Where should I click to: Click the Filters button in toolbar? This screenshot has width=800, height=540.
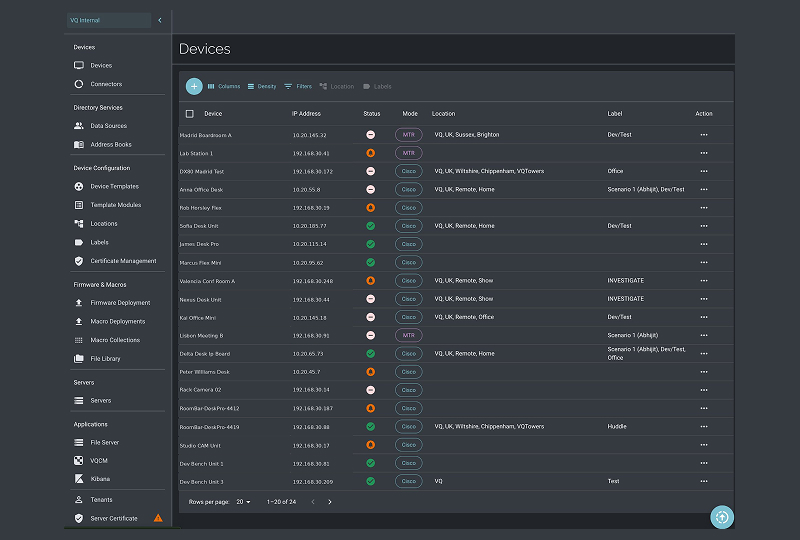(x=298, y=87)
